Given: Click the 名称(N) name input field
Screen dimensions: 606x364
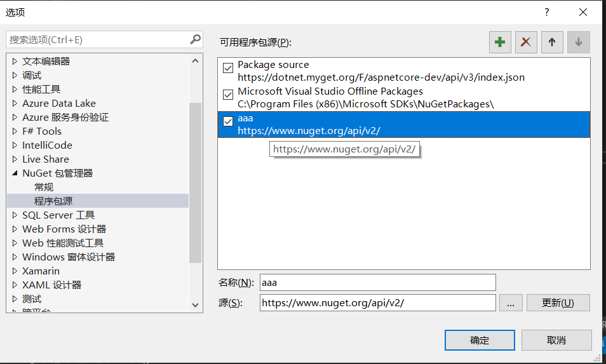Looking at the screenshot, I should (377, 283).
